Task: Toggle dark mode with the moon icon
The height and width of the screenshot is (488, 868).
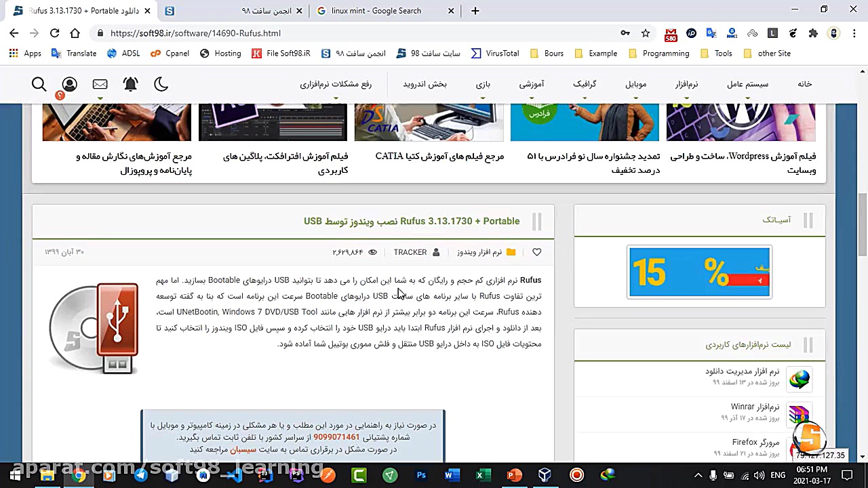Action: coord(161,84)
